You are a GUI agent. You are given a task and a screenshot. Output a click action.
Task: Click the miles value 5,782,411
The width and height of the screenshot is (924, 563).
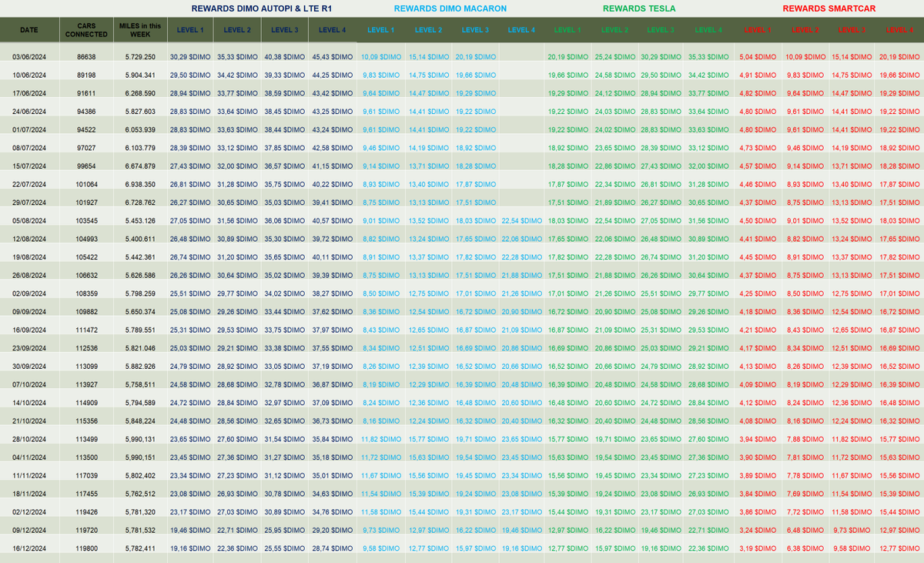click(x=140, y=548)
